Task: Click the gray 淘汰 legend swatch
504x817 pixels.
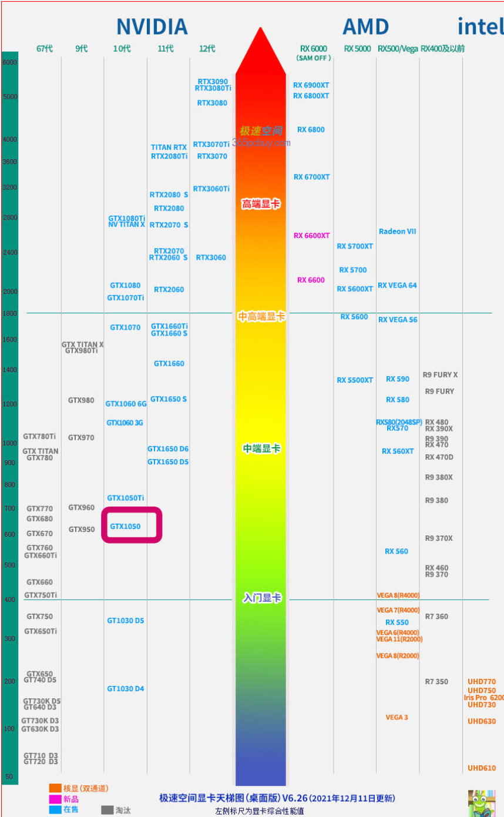Action: coord(107,810)
